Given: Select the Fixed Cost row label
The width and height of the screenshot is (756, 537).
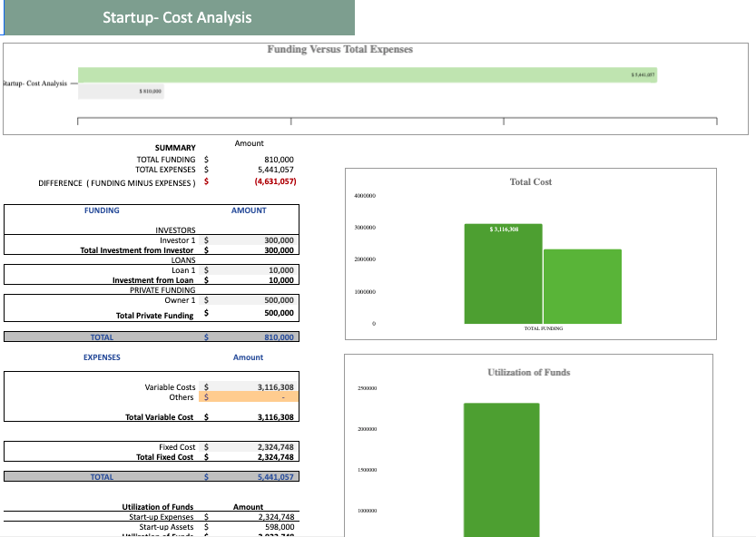Looking at the screenshot, I should (x=177, y=447).
